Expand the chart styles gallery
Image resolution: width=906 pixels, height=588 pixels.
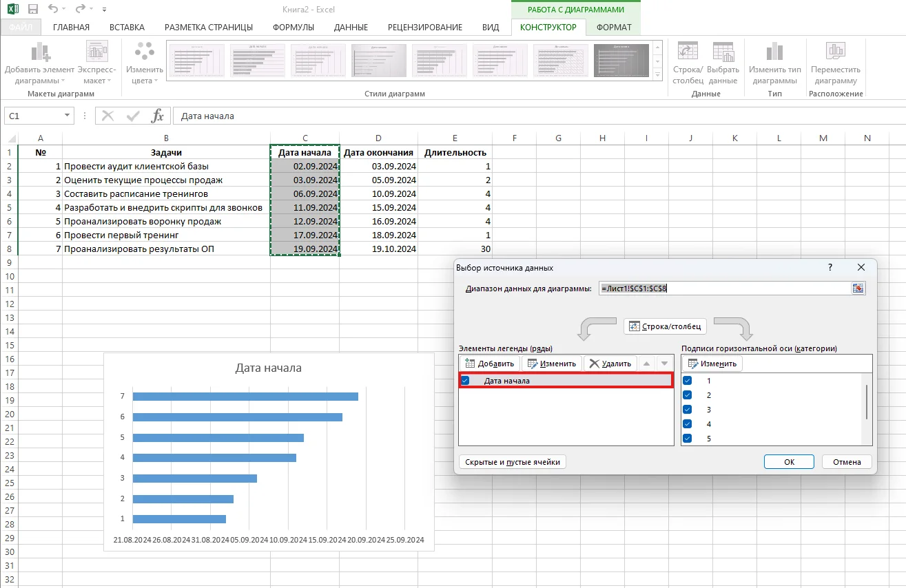click(657, 74)
